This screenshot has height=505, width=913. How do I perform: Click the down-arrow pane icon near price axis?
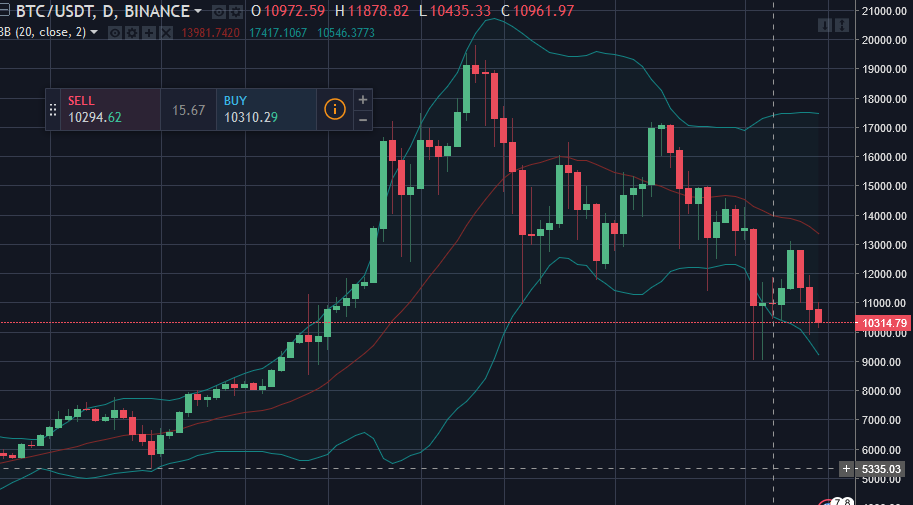click(x=823, y=26)
